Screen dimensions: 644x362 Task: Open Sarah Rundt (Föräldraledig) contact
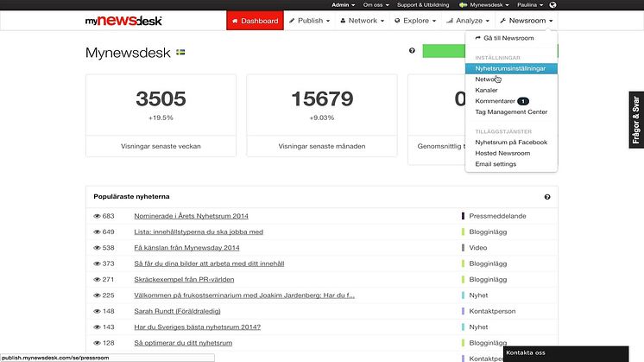[x=177, y=312]
